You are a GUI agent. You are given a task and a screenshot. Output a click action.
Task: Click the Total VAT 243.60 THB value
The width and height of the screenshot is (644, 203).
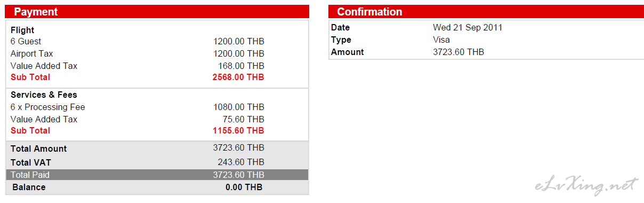click(241, 162)
